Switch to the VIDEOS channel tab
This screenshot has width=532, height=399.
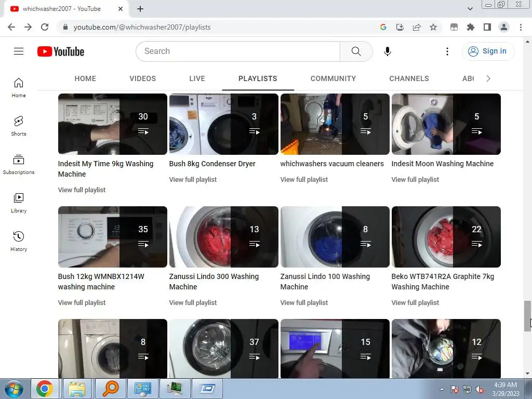tap(142, 79)
